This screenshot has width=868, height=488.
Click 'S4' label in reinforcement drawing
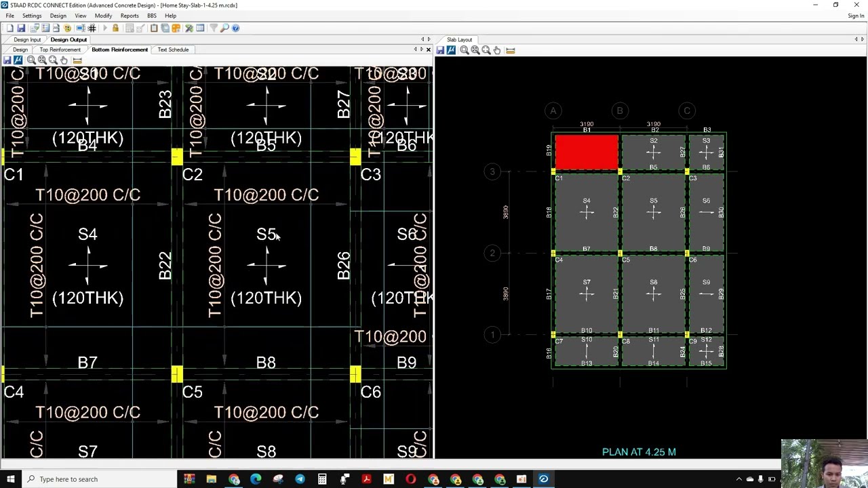point(87,235)
